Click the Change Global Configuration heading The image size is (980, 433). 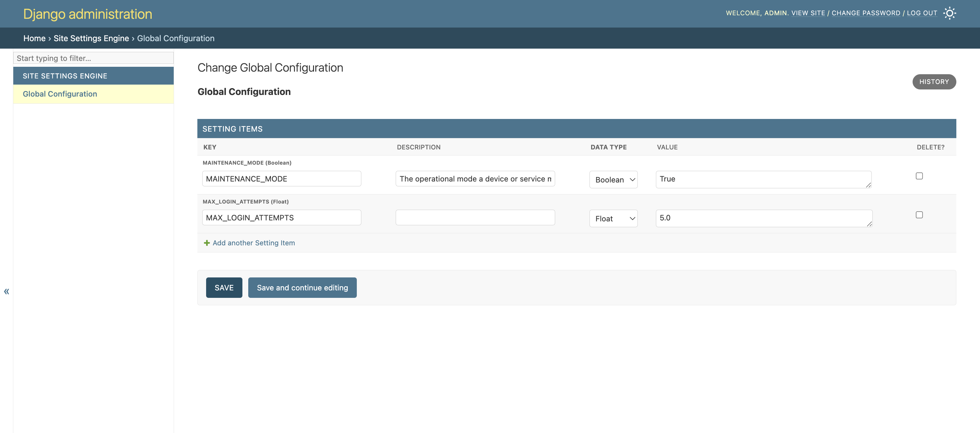(270, 68)
